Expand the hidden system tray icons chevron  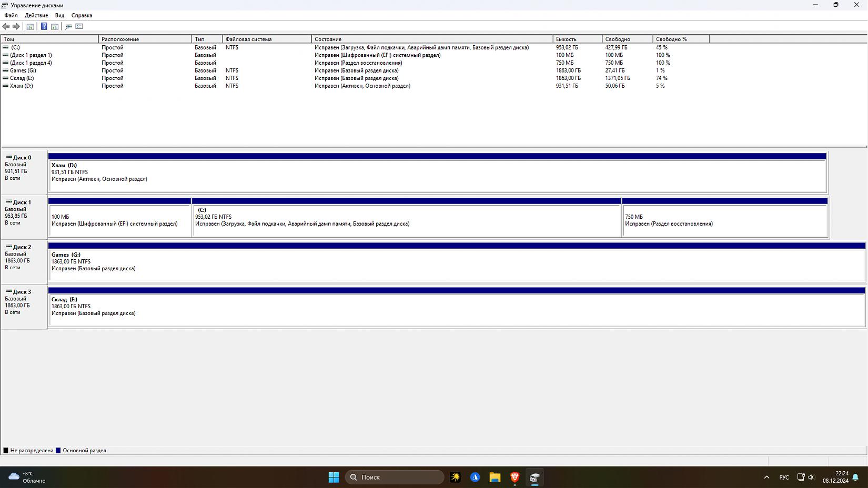point(766,477)
